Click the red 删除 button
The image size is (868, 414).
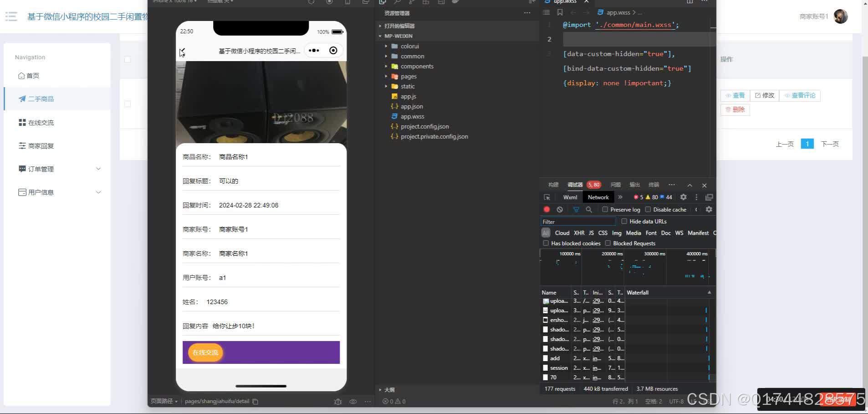point(735,109)
